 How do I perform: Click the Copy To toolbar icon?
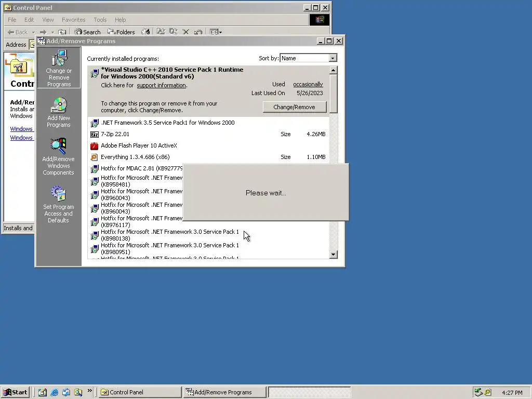[x=174, y=32]
